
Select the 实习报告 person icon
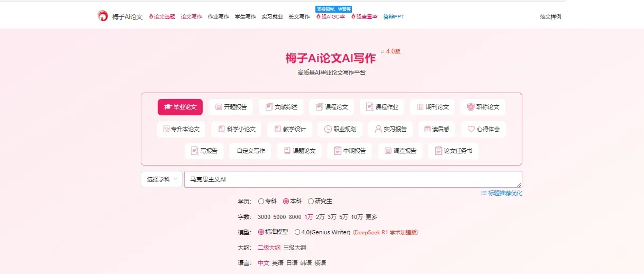click(378, 129)
